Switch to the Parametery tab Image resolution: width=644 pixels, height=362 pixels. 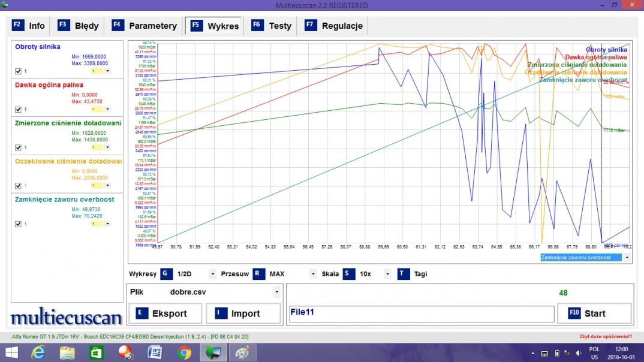click(x=145, y=26)
